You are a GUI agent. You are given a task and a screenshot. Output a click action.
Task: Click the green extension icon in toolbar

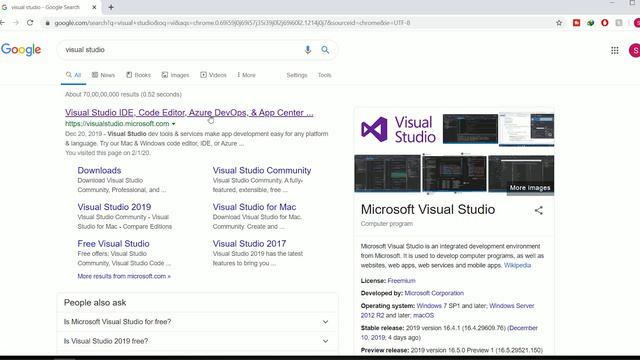click(x=591, y=23)
